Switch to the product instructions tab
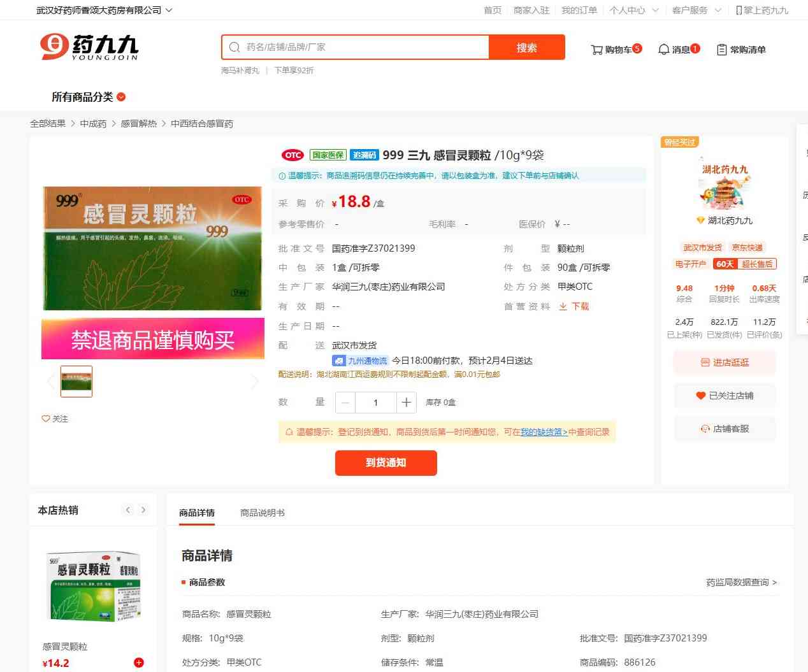This screenshot has height=672, width=808. 262,513
